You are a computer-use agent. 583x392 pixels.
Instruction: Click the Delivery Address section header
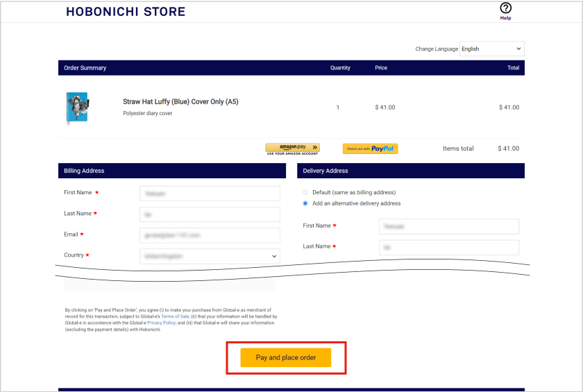326,171
